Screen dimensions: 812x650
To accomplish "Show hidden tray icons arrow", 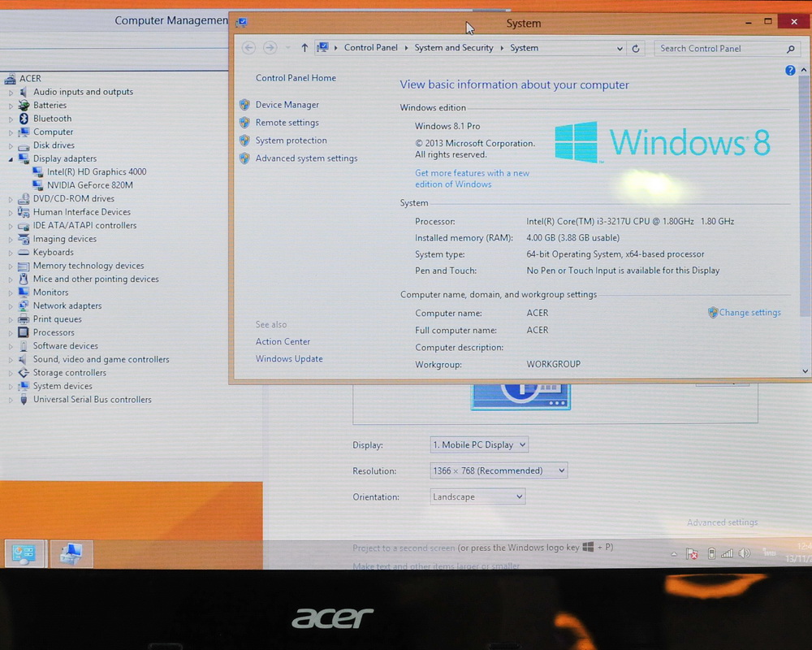I will click(674, 554).
